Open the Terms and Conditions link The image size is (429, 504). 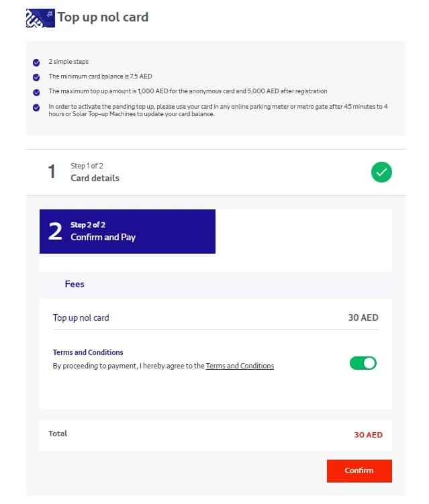click(240, 366)
